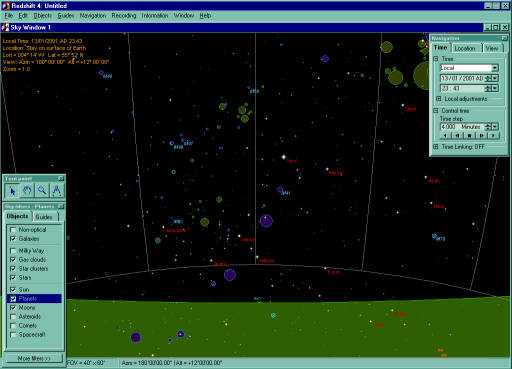
Task: Play time forward in Control time
Action: click(x=493, y=135)
